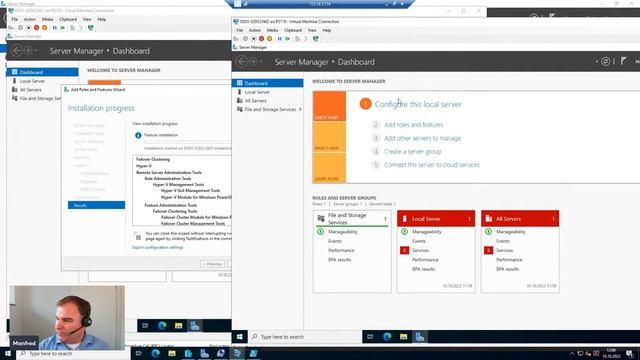Open Action menu in left VM window
The height and width of the screenshot is (360, 640).
(x=30, y=19)
